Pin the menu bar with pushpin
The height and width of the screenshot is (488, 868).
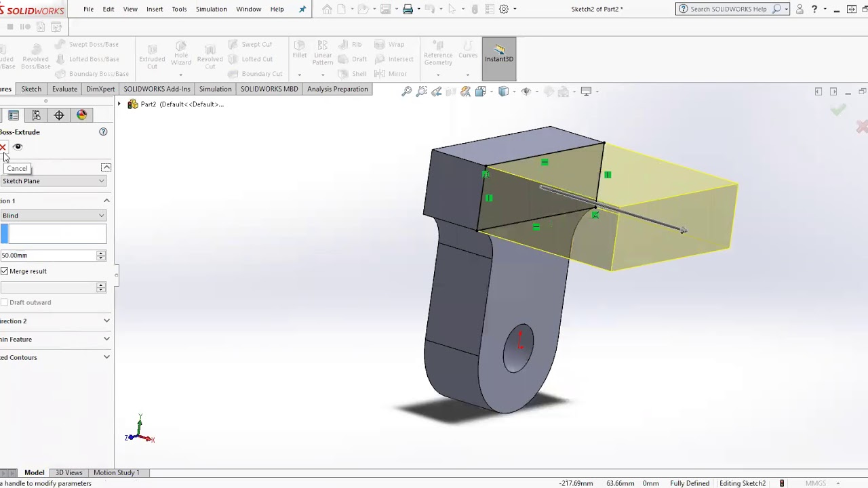coord(302,9)
